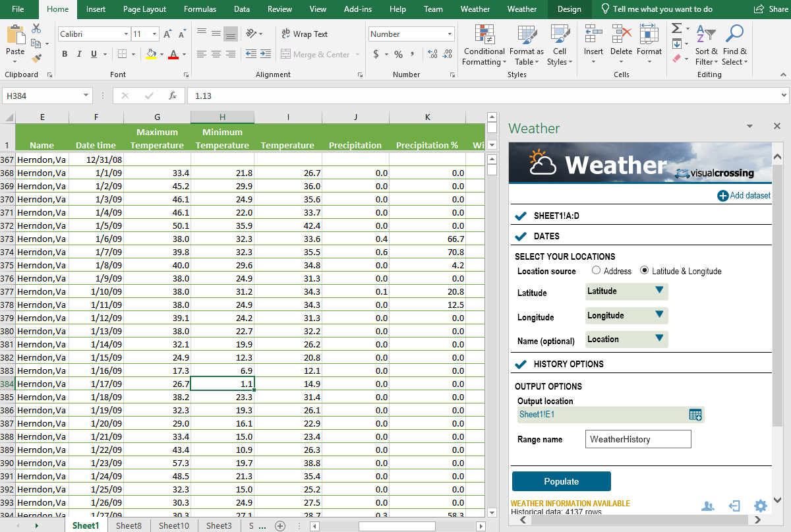791x532 pixels.
Task: Switch to the Sheet8 worksheet tab
Action: [x=129, y=525]
